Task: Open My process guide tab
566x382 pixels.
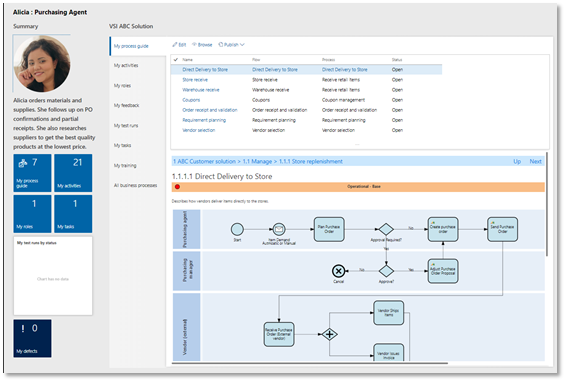Action: pyautogui.click(x=138, y=46)
